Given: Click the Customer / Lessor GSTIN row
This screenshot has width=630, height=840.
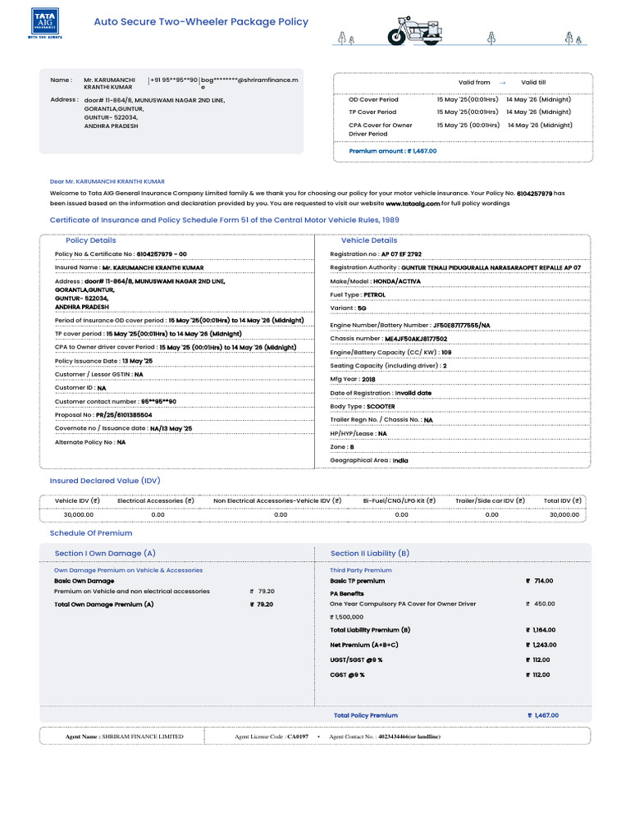Looking at the screenshot, I should (98, 374).
